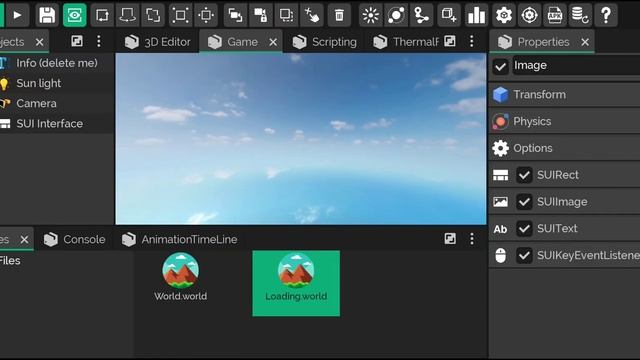Select 'Info (delete me)' in the objects list
This screenshot has height=360, width=640.
57,63
